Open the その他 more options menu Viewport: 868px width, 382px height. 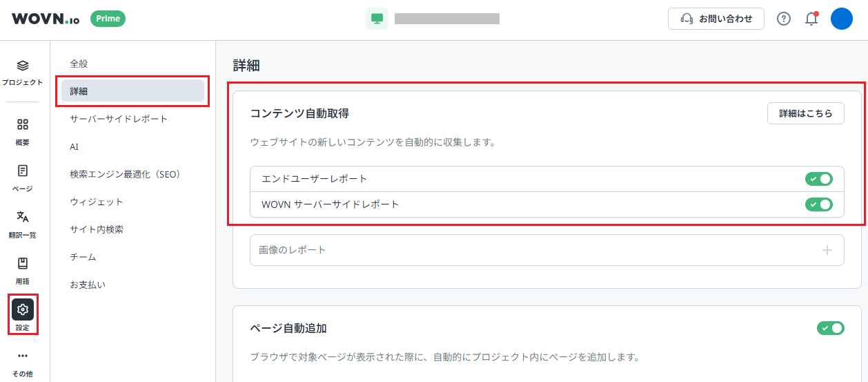[x=22, y=356]
